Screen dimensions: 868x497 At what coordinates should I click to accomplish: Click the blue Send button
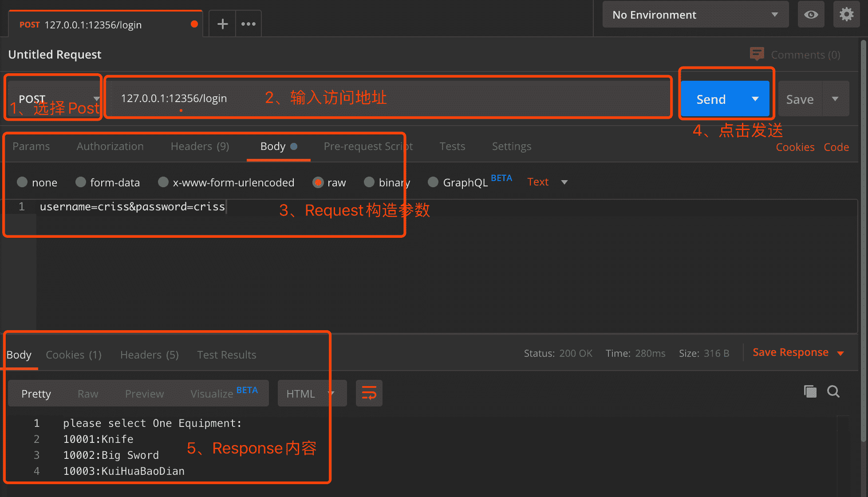pyautogui.click(x=711, y=99)
